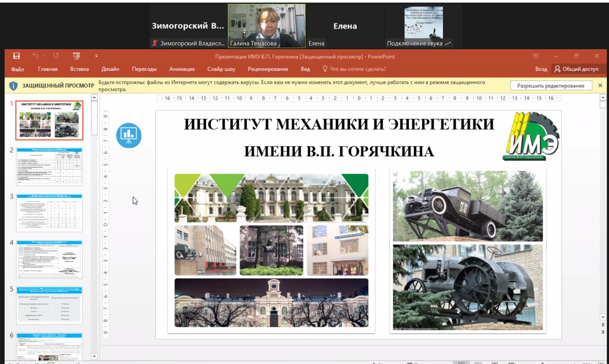Close the Protected View warning bar
This screenshot has width=609, height=364.
point(600,85)
